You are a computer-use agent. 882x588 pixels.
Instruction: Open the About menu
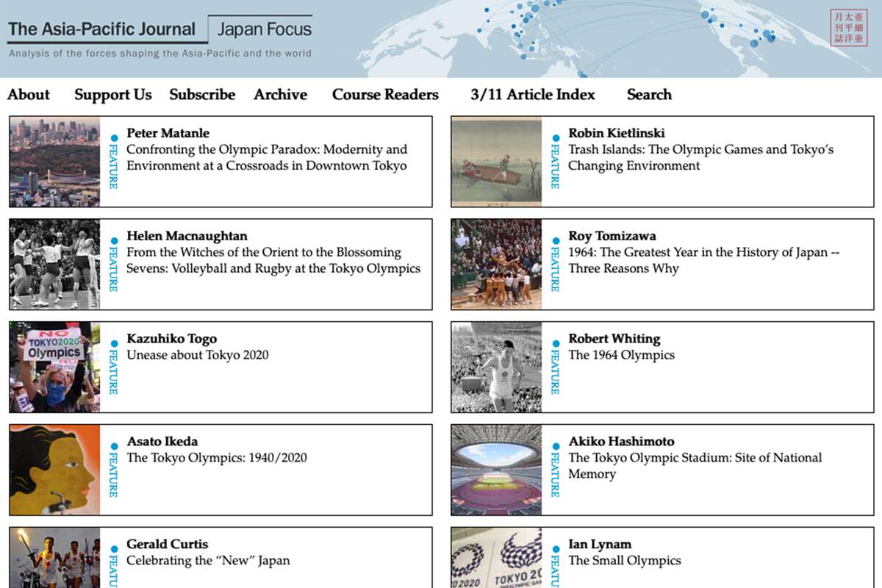click(29, 94)
